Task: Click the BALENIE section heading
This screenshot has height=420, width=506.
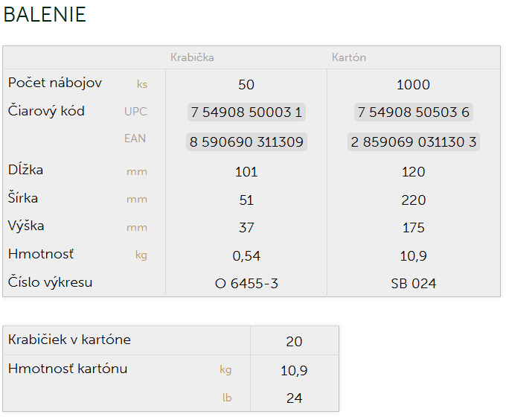Action: (x=45, y=15)
